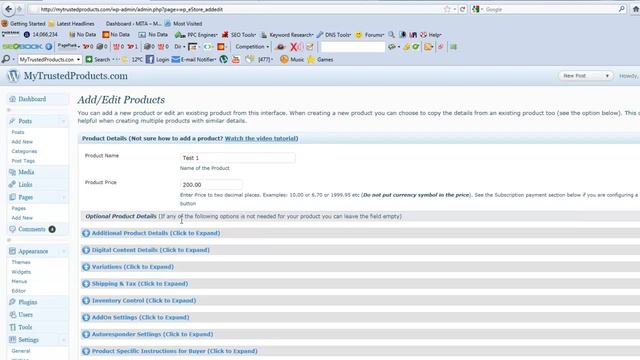
Task: Follow the Watch the video tutorial link
Action: tap(261, 138)
